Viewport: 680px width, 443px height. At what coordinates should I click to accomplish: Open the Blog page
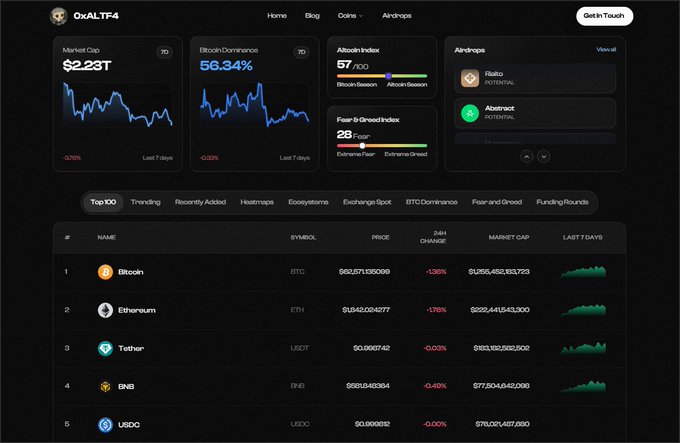(312, 16)
